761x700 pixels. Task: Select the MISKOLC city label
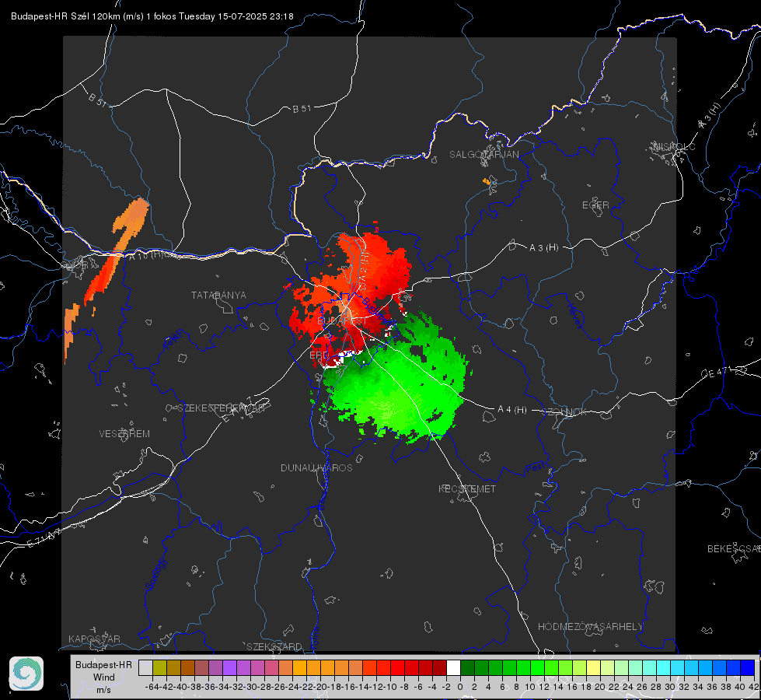tap(674, 146)
